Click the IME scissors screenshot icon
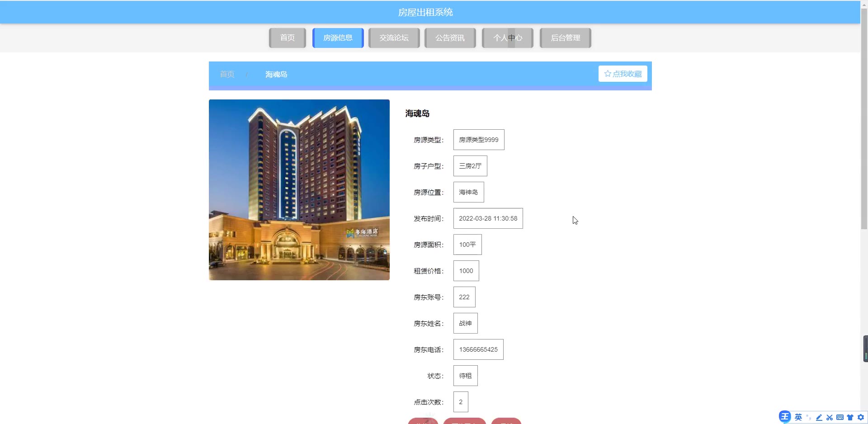Image resolution: width=868 pixels, height=424 pixels. tap(830, 417)
